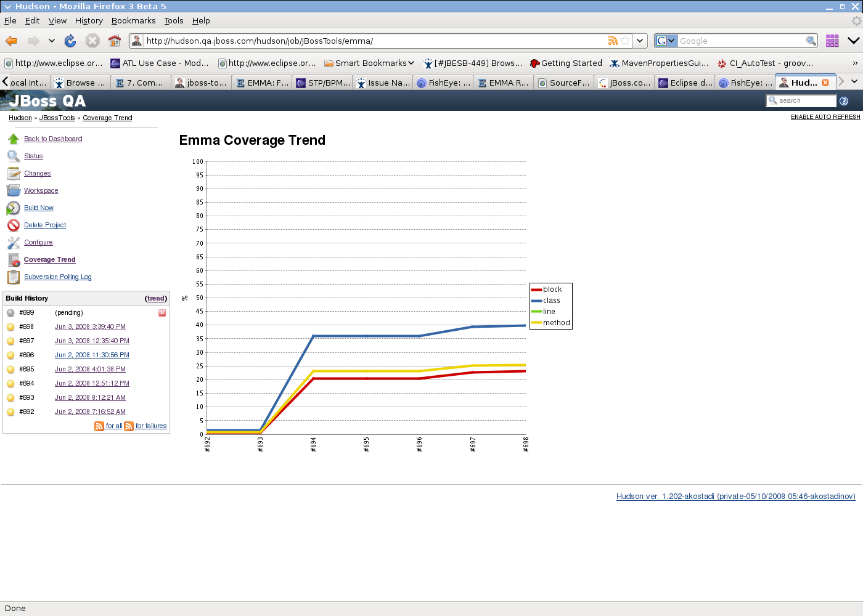The image size is (863, 616).
Task: Click ENABLE AUTO REFRESH link
Action: click(x=825, y=117)
